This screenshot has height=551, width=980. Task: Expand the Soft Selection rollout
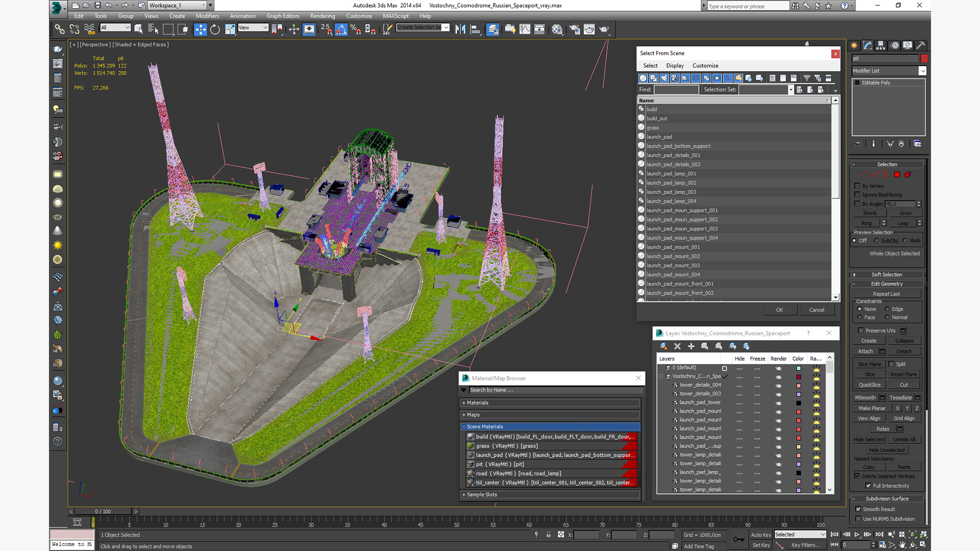[x=887, y=274]
